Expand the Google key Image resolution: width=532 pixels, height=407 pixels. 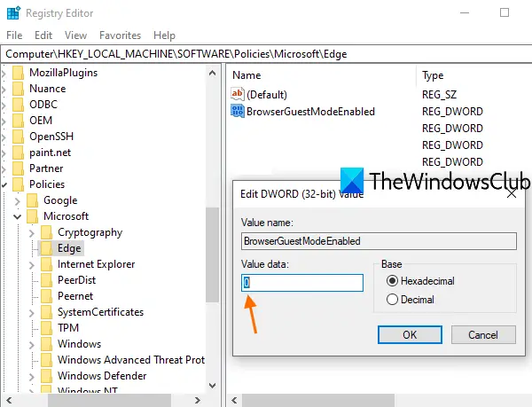tap(18, 200)
